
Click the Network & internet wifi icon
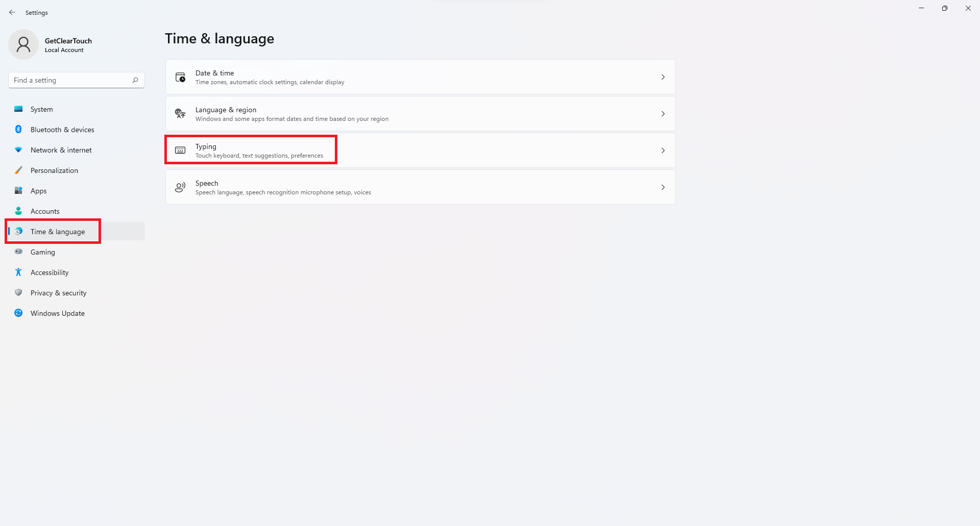click(18, 150)
